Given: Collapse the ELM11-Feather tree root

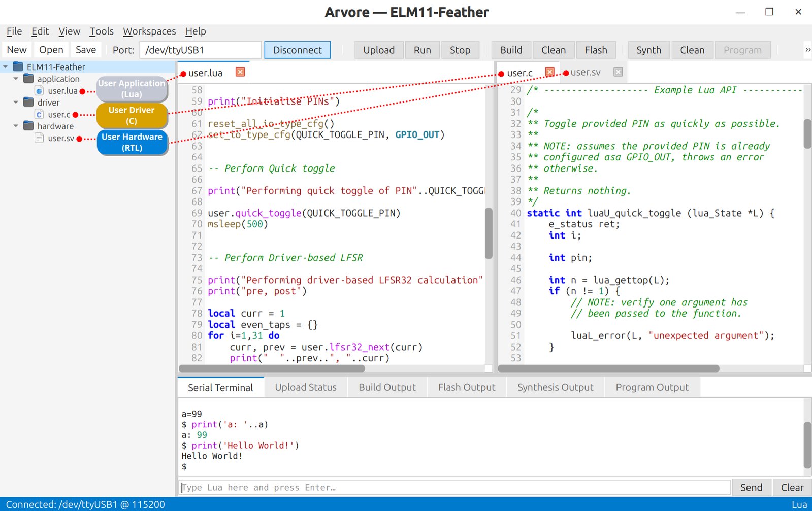Looking at the screenshot, I should (6, 66).
